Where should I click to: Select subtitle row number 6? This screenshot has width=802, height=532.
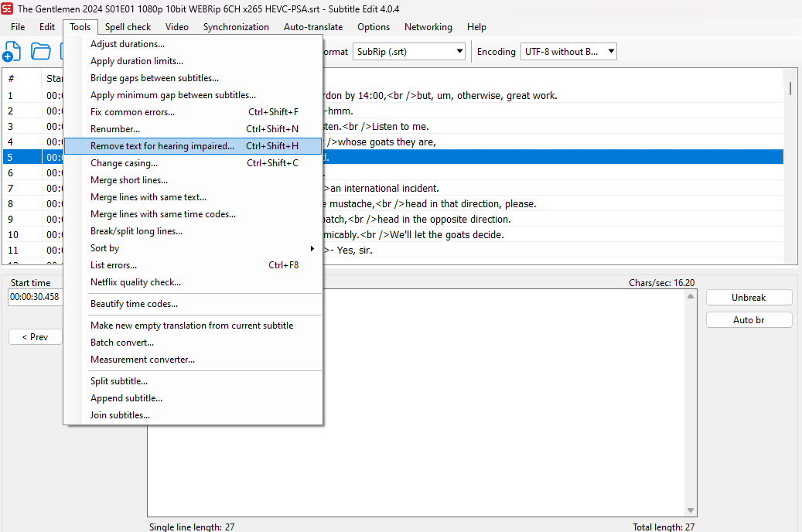393,173
